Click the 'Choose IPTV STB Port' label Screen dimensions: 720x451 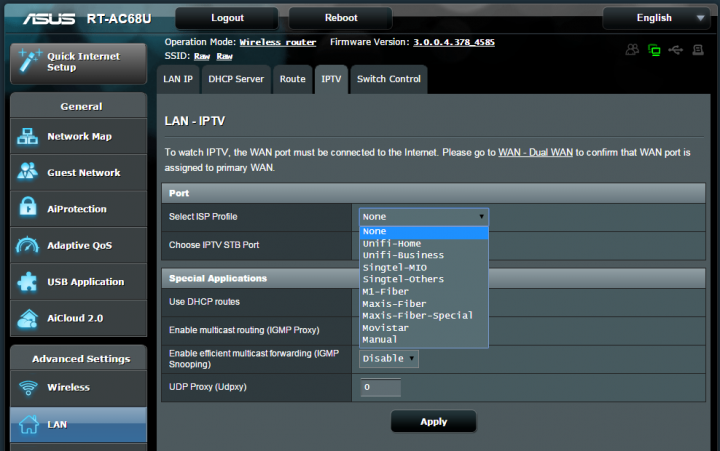[x=214, y=245]
